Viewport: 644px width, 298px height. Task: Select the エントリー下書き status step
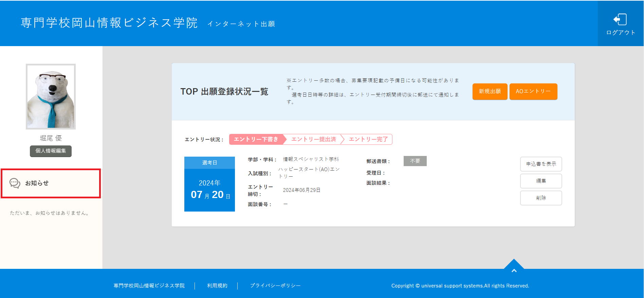[256, 139]
